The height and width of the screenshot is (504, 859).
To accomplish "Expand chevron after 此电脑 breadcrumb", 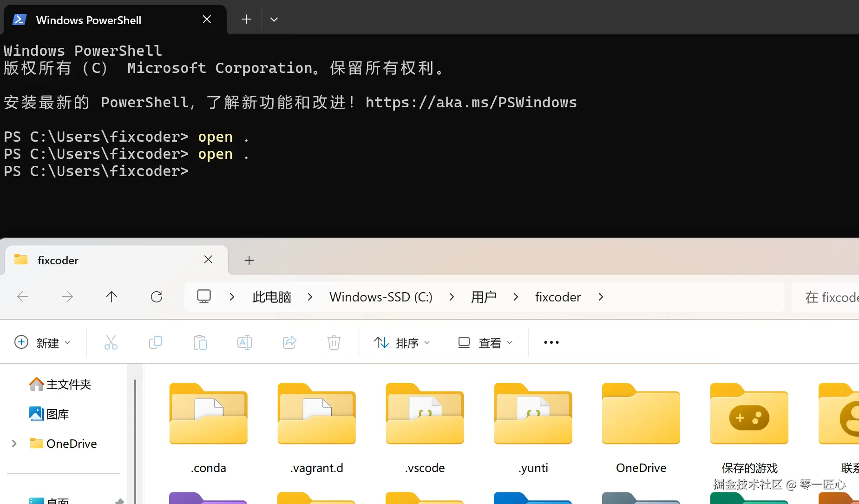I will coord(310,297).
